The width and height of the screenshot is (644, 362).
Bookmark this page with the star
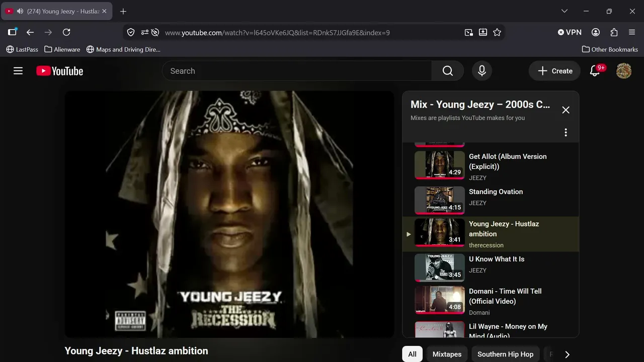(x=497, y=32)
